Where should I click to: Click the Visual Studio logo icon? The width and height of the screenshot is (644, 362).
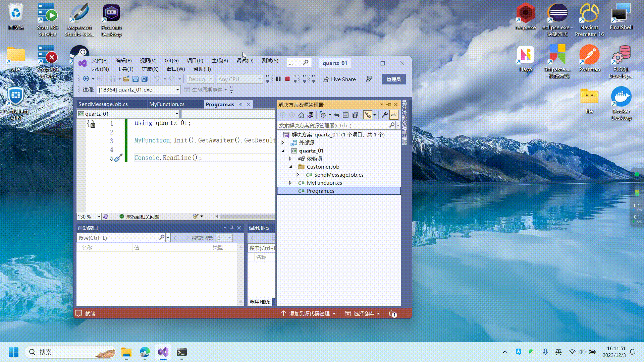(x=83, y=63)
